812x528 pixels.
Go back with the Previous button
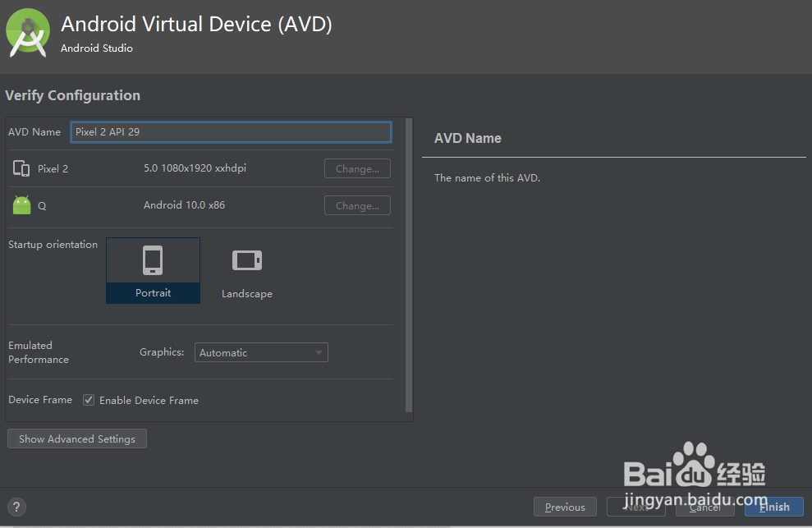pyautogui.click(x=565, y=507)
